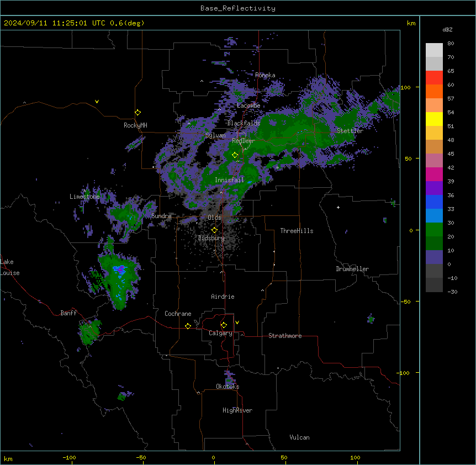Image resolution: width=476 pixels, height=465 pixels.
Task: Click the blue echo pixel near Innisfail
Action: pyautogui.click(x=250, y=182)
